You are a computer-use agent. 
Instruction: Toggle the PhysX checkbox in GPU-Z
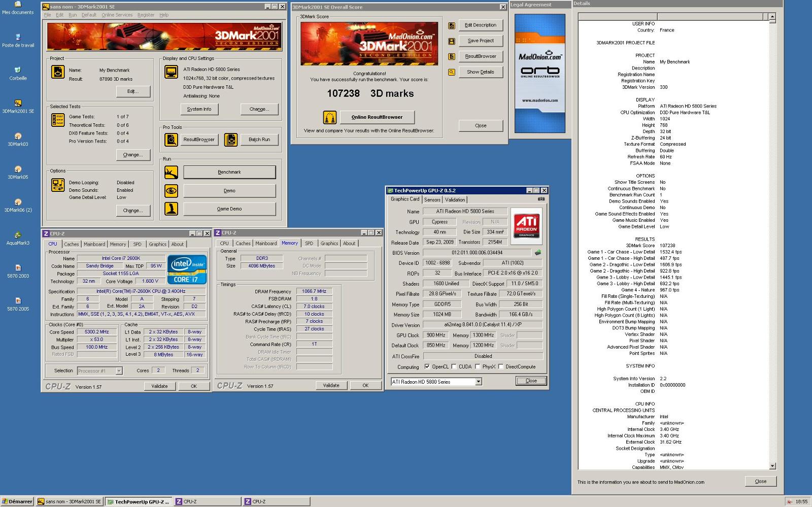478,366
